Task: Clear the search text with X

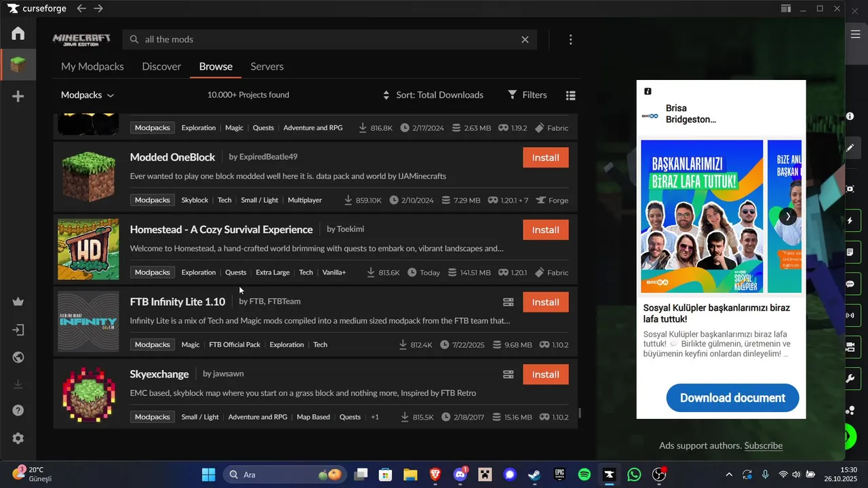Action: coord(525,39)
